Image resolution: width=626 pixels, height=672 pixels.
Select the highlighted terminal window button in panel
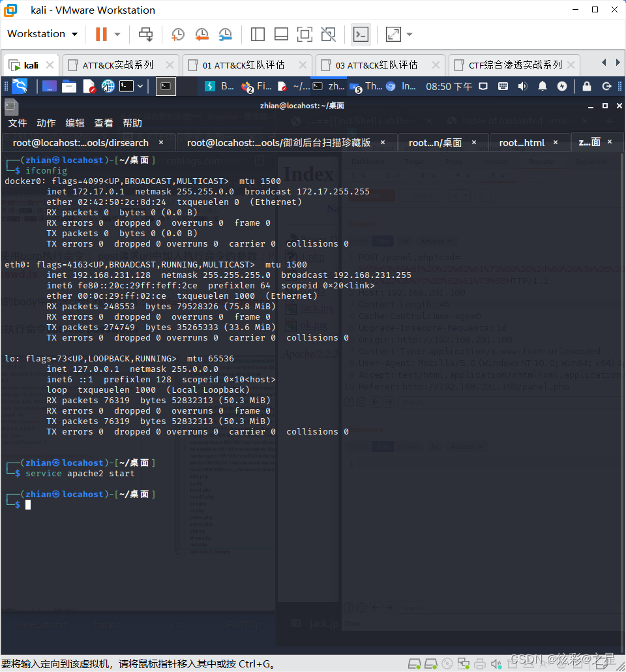pos(166,87)
